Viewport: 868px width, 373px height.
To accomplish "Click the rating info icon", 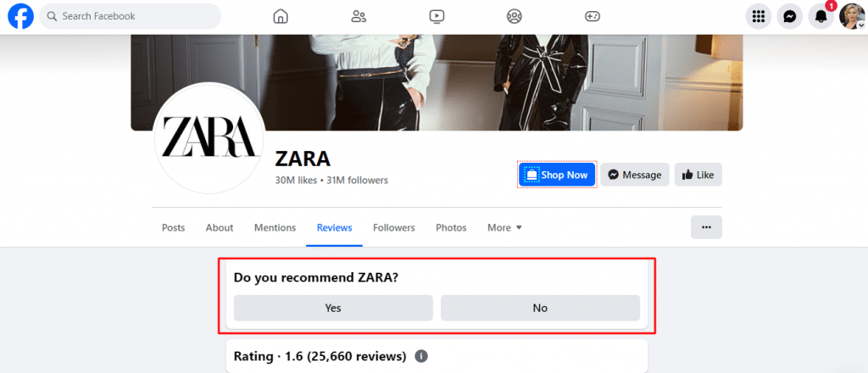I will [421, 356].
